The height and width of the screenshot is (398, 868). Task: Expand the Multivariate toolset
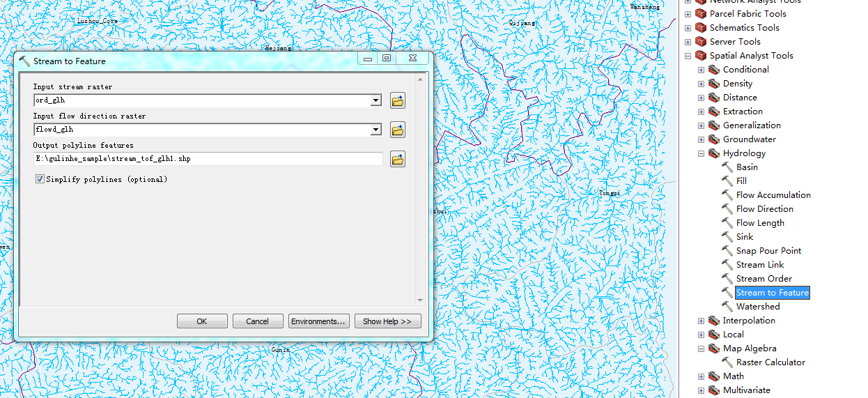702,390
